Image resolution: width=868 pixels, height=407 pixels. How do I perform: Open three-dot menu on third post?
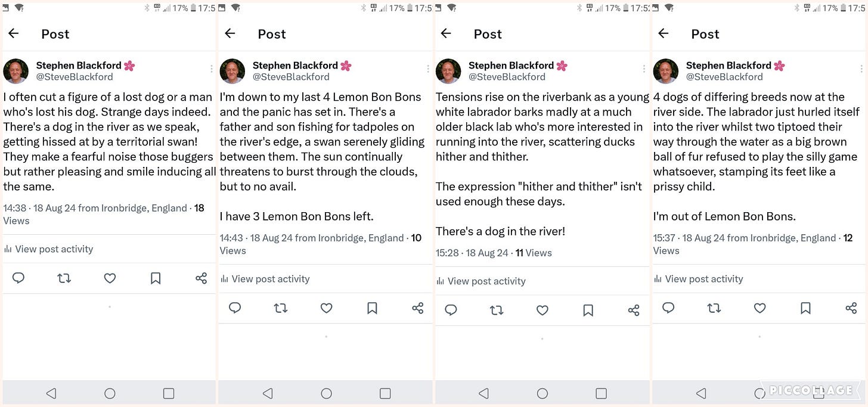pos(644,69)
